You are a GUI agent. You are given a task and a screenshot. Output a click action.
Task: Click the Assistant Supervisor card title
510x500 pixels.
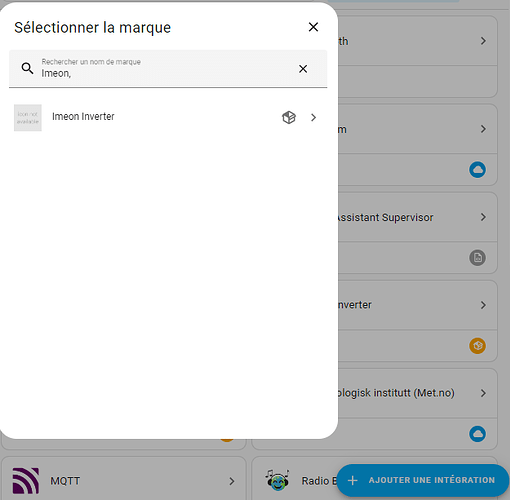(386, 217)
